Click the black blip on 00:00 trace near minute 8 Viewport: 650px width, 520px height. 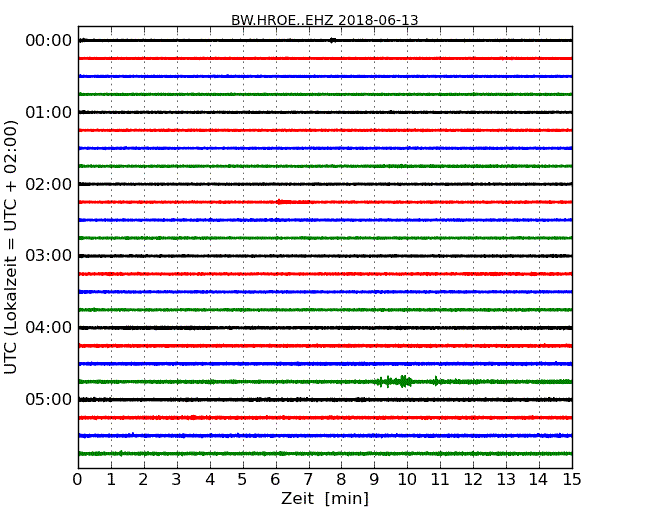click(332, 40)
